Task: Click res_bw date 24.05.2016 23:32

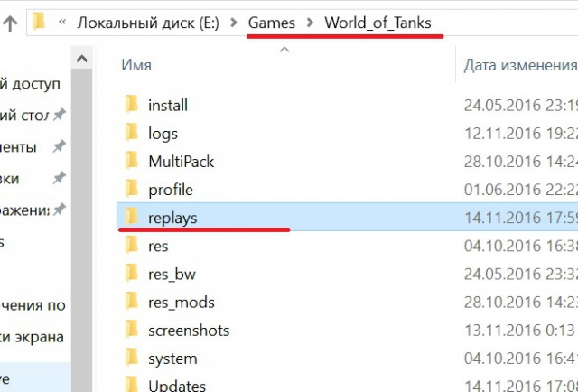Action: click(520, 275)
